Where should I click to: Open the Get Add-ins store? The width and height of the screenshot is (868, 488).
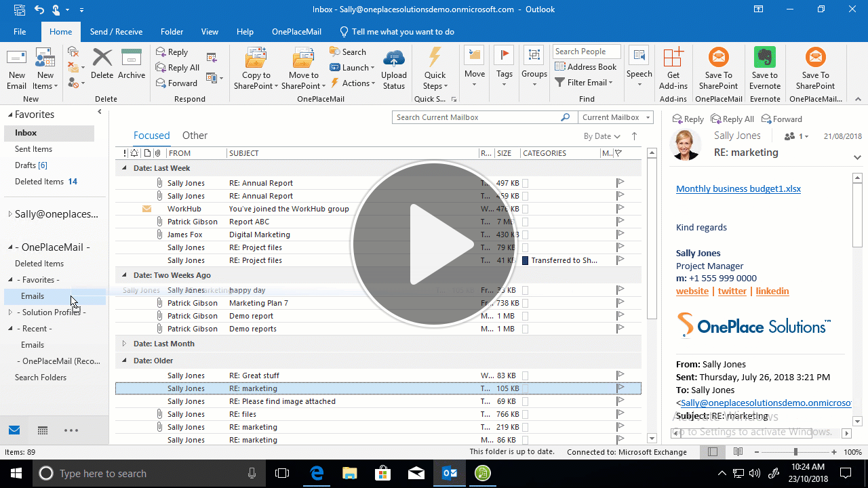pos(673,68)
